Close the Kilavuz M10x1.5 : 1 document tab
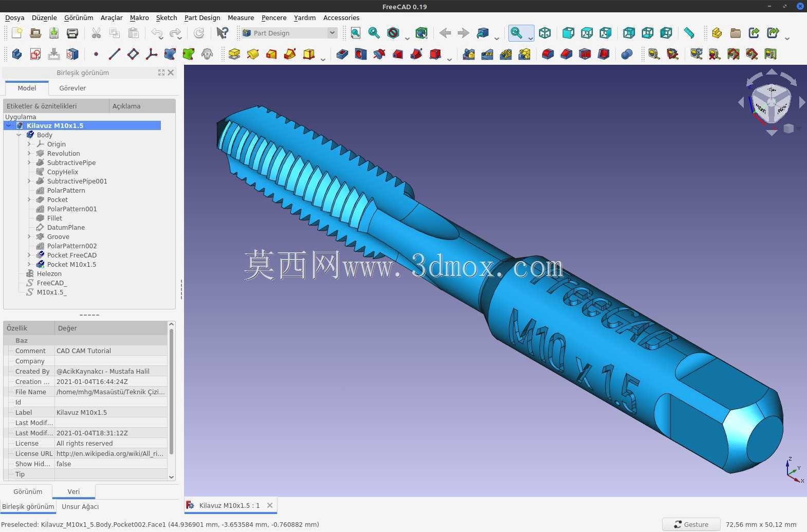The width and height of the screenshot is (807, 532). coord(270,505)
